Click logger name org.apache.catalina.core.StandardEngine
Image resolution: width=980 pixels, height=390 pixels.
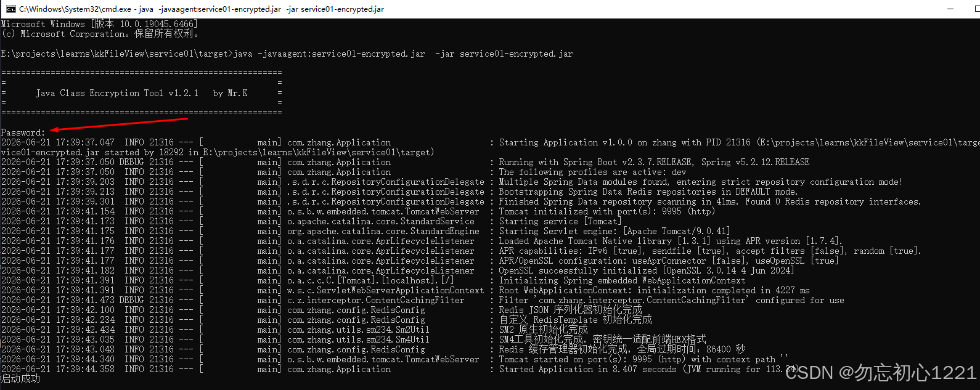point(383,231)
